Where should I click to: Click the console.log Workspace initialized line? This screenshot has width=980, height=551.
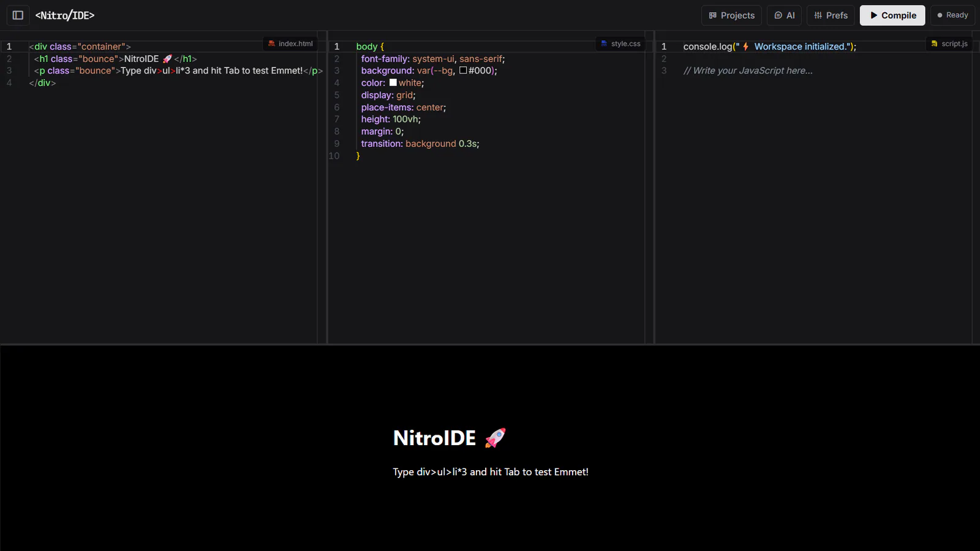point(770,47)
